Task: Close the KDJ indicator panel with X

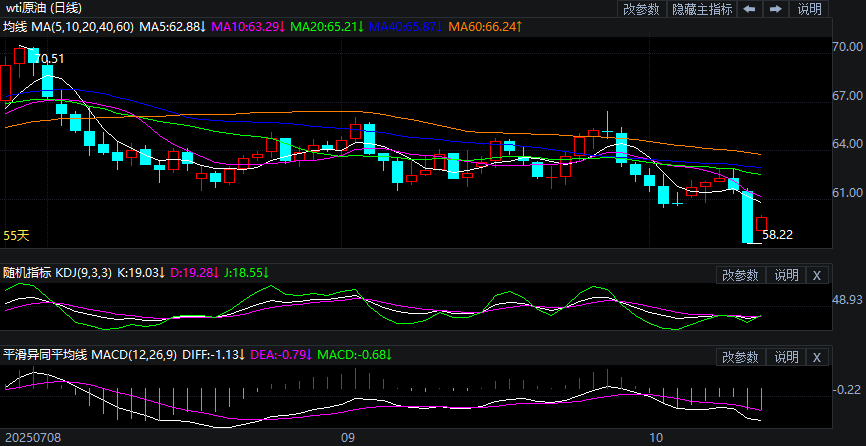Action: [816, 275]
